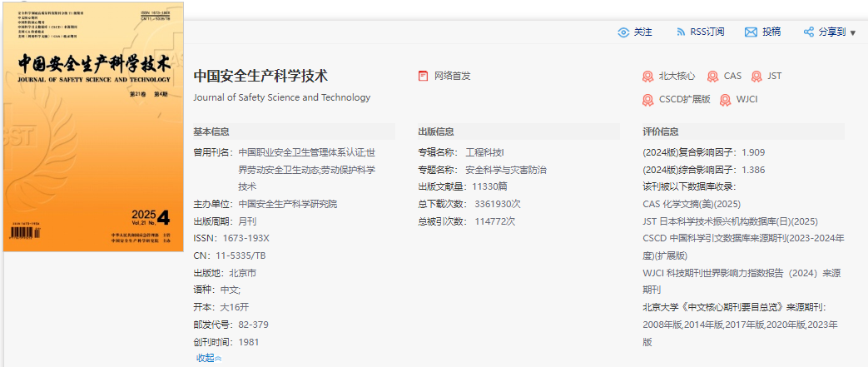
Task: Click the CN value 11-5335/TB
Action: (241, 255)
